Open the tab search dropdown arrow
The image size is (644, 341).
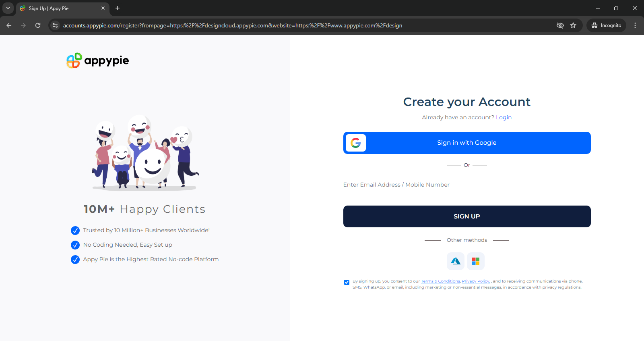(8, 8)
